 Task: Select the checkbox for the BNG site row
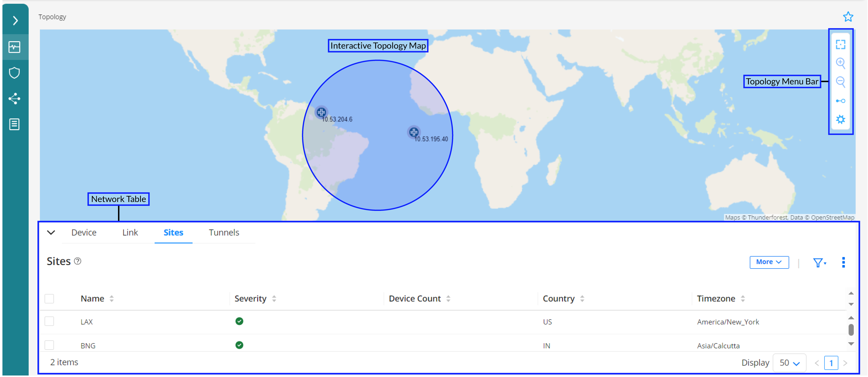[x=49, y=345]
